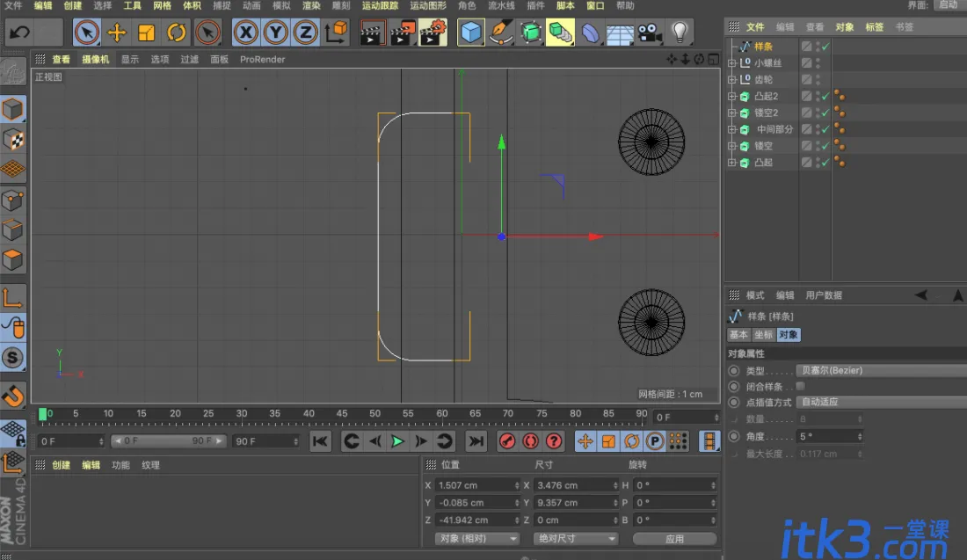Open render settings
This screenshot has width=967, height=560.
coord(433,32)
